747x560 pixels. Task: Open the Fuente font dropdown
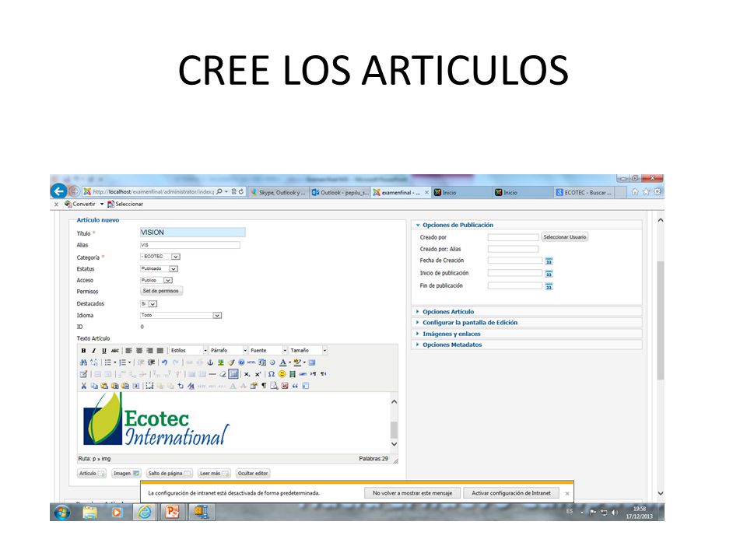[x=268, y=351]
